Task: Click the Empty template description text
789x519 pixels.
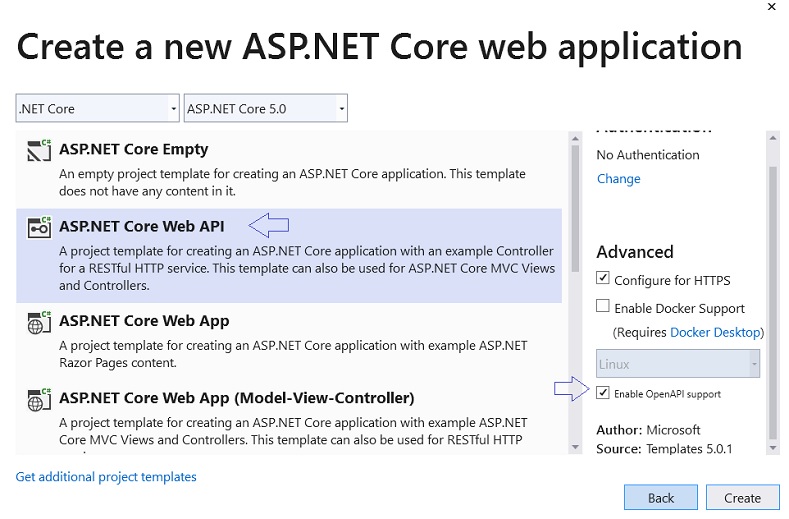Action: point(292,182)
